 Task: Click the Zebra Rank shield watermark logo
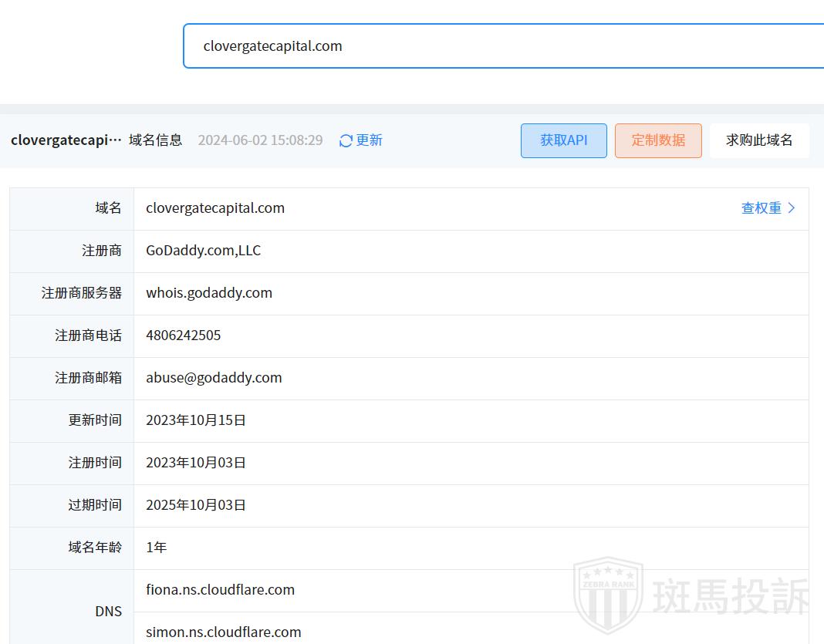(608, 595)
